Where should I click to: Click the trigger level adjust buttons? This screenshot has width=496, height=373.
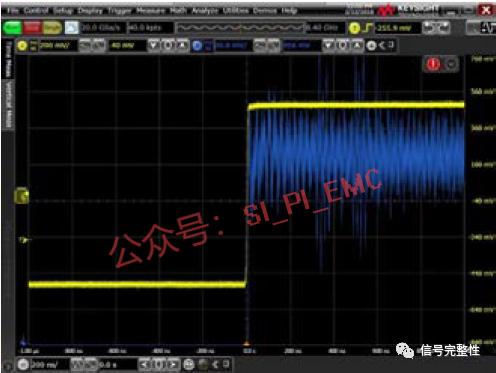(436, 28)
